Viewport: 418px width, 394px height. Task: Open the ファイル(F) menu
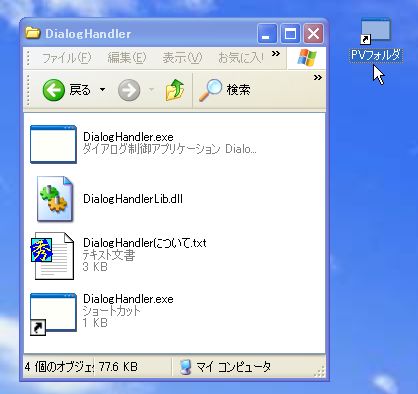[66, 58]
